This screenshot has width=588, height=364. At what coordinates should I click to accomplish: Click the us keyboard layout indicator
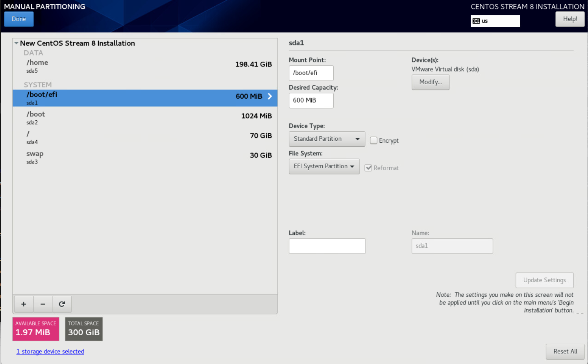click(x=495, y=21)
